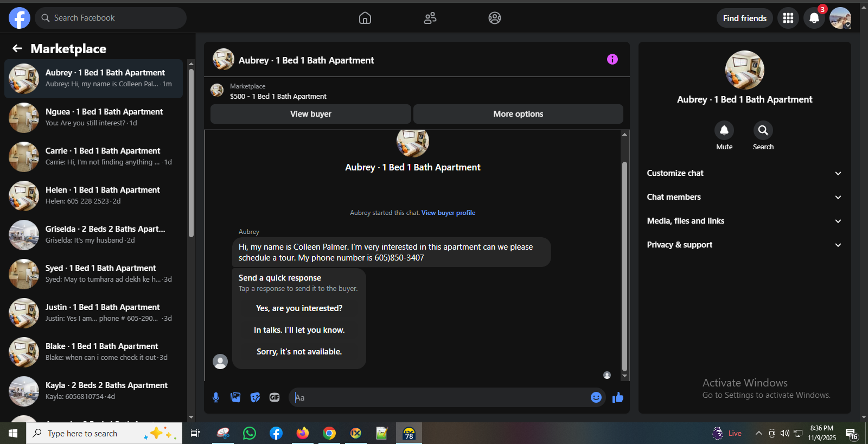868x444 pixels.
Task: Send quick response 'In talks. I'll let you know.'
Action: (x=299, y=330)
